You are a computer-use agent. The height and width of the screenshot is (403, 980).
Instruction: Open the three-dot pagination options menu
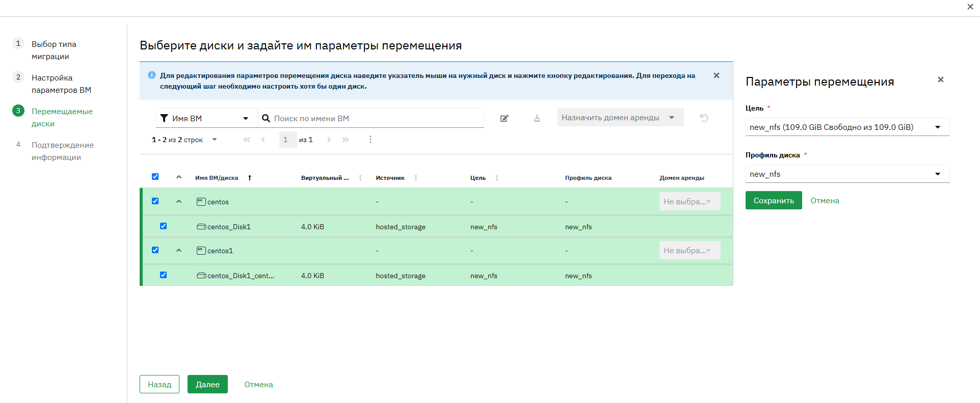pyautogui.click(x=370, y=140)
